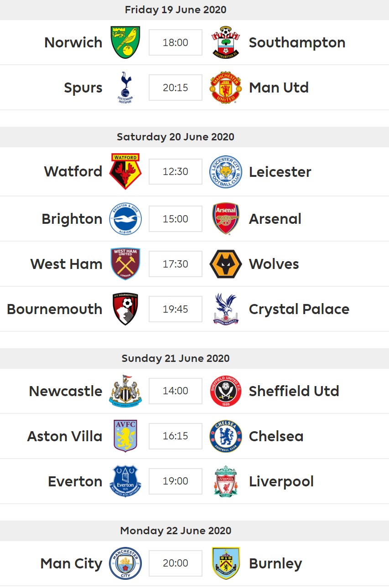
Task: Click the Manchester United crest
Action: (225, 88)
